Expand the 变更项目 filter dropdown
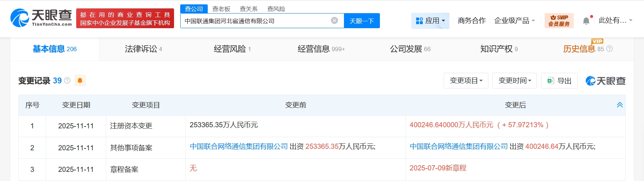 click(x=466, y=80)
